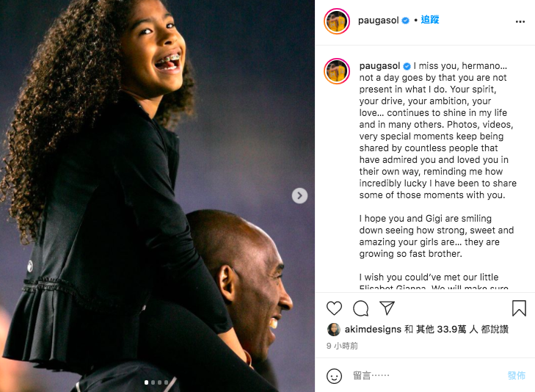This screenshot has height=392, width=535.
Task: Like the post with the heart icon
Action: point(334,308)
